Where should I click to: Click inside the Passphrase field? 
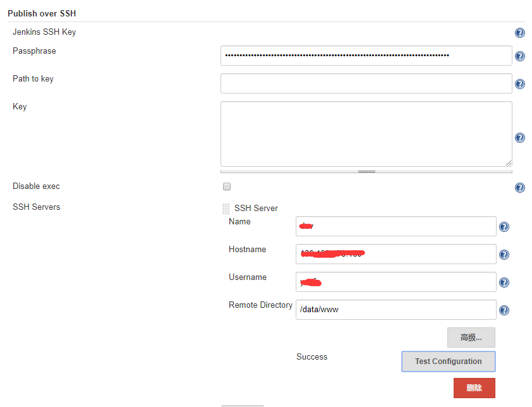(366, 56)
